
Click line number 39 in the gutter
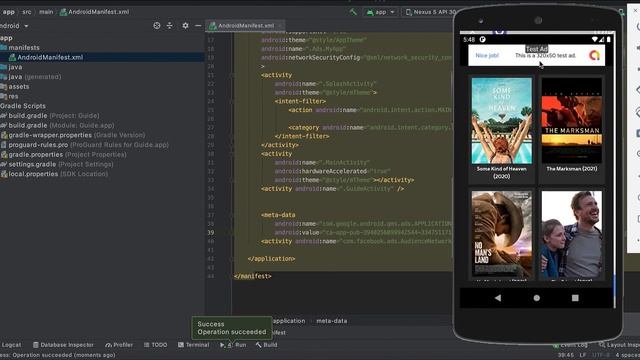click(211, 233)
